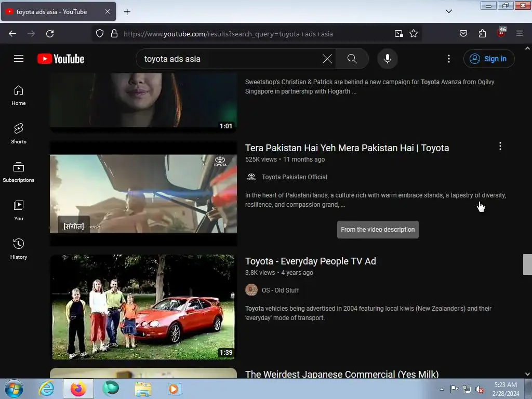Open a new browser tab
The width and height of the screenshot is (532, 399).
coord(127,12)
